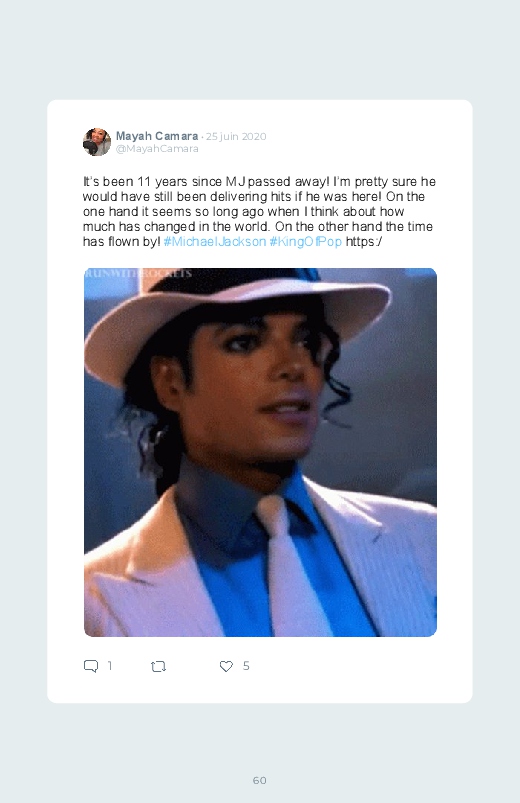Click the "has flown by!" text line
Screen dimensions: 520x803
(121, 241)
